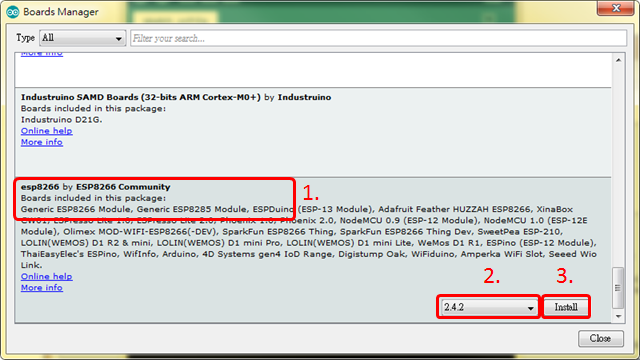The width and height of the screenshot is (640, 360).
Task: Click the Arduino logo icon in title bar
Action: pos(13,12)
